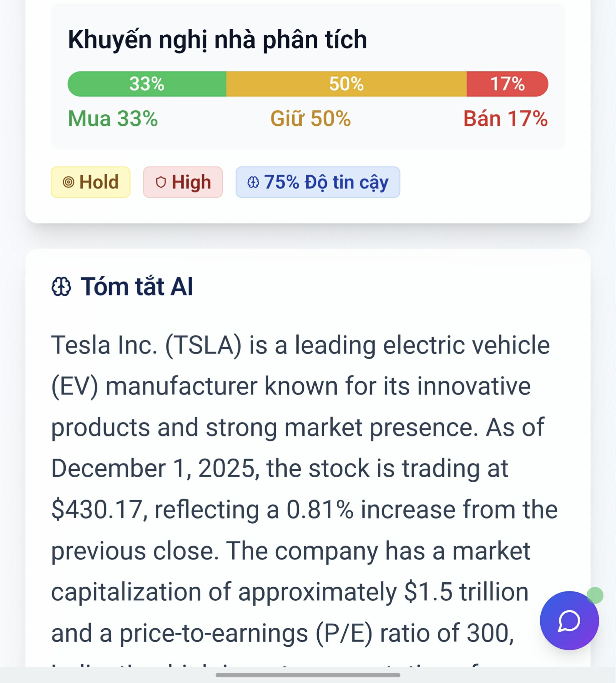The width and height of the screenshot is (616, 683).
Task: Open the floating chat bubble button
Action: [x=569, y=620]
